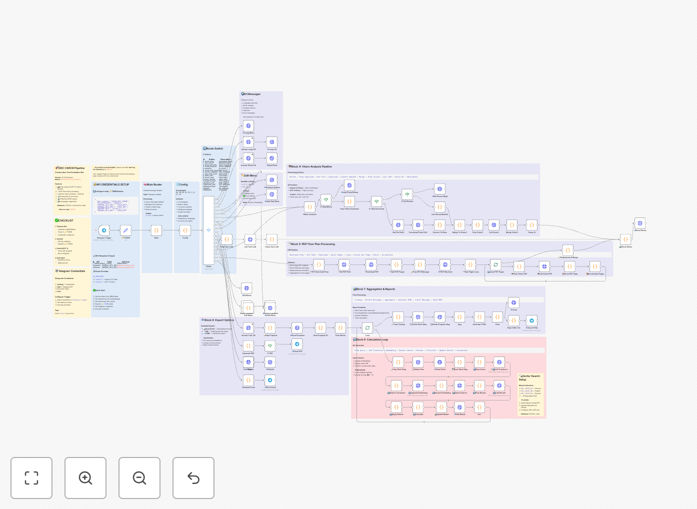Select the round trigger node starting the workflow

click(104, 230)
